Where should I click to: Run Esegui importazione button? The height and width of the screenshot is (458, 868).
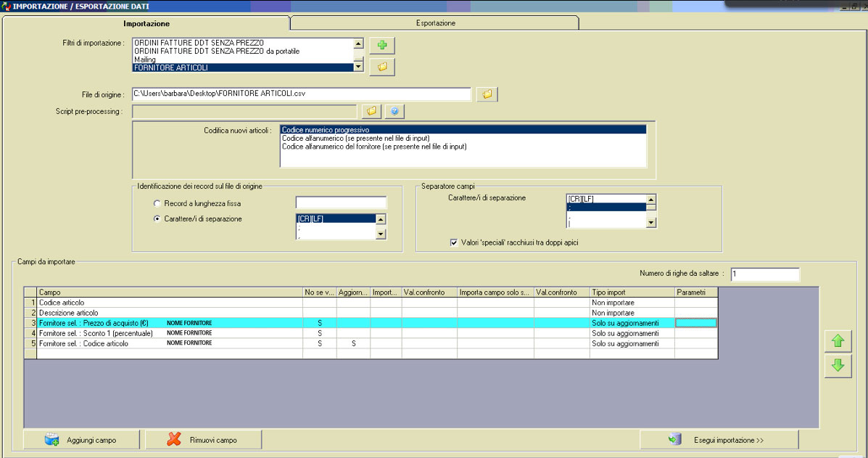click(719, 440)
